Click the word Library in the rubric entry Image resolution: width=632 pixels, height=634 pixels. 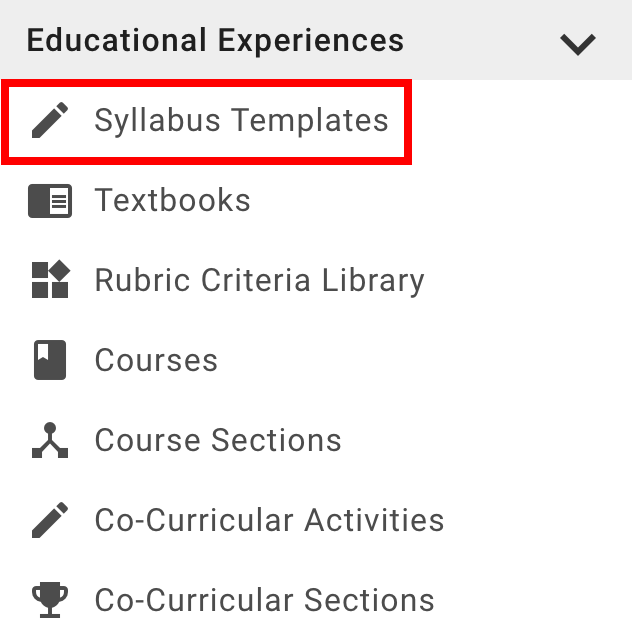point(373,281)
